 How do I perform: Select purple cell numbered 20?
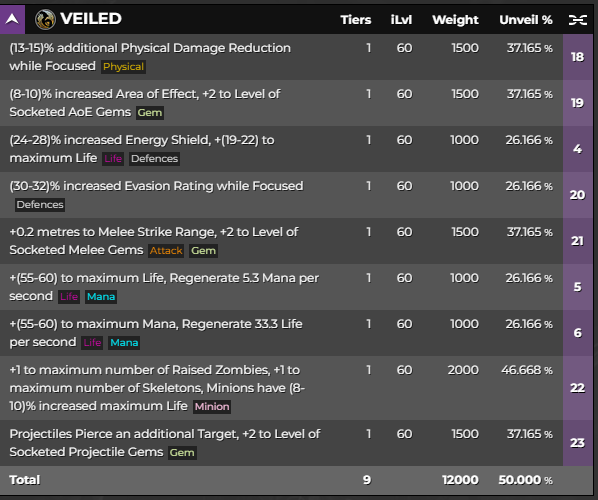[577, 195]
